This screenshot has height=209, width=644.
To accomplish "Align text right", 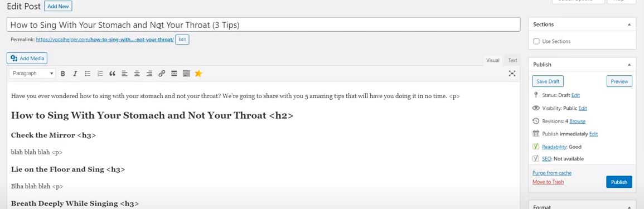I will point(149,74).
